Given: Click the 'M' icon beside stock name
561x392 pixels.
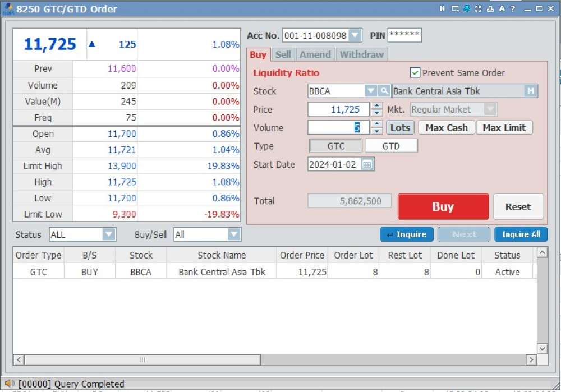Looking at the screenshot, I should click(x=531, y=91).
